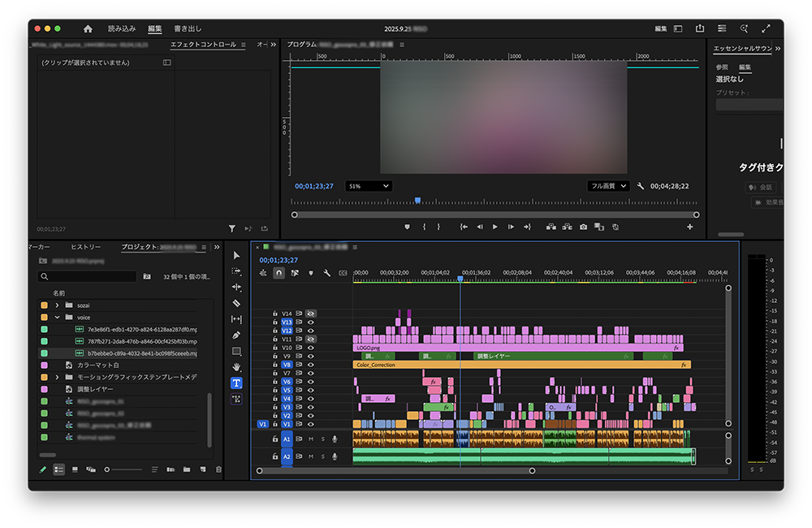
Task: Open the フル画質 playback resolution dropdown
Action: coord(608,186)
